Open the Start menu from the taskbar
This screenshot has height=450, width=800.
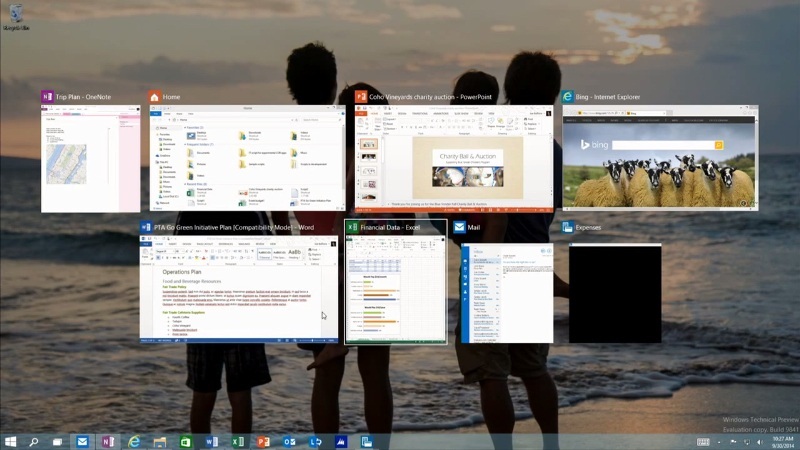click(11, 441)
